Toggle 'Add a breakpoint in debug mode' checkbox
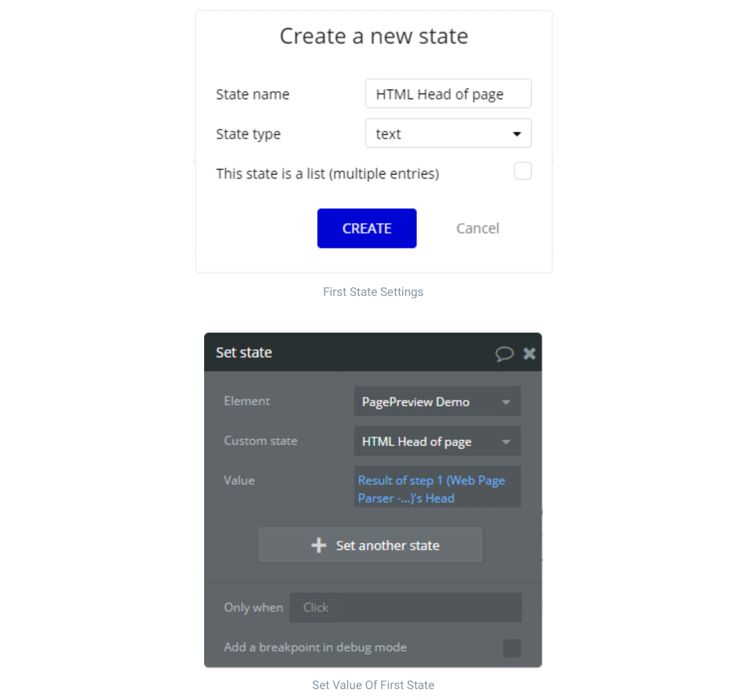The image size is (745, 700). click(512, 648)
